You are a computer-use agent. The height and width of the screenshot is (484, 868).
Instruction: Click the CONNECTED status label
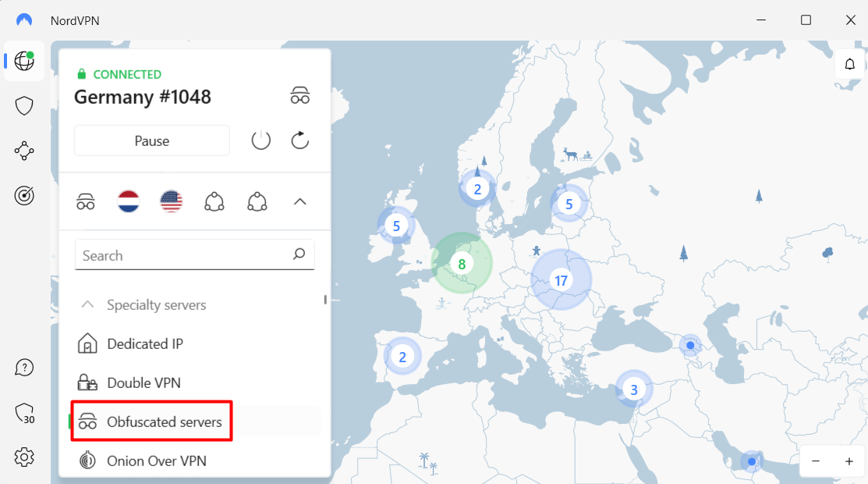127,74
